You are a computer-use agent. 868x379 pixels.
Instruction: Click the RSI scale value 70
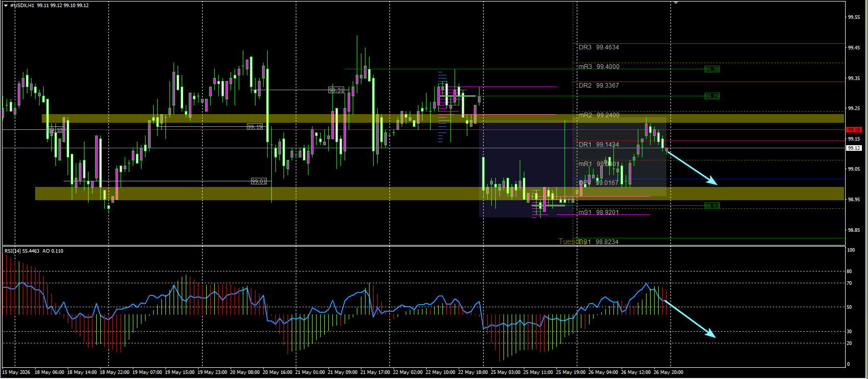tap(849, 283)
